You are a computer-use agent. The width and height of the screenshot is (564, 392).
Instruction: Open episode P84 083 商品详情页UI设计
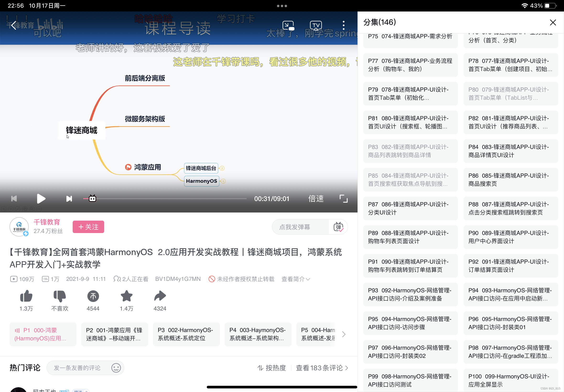511,151
